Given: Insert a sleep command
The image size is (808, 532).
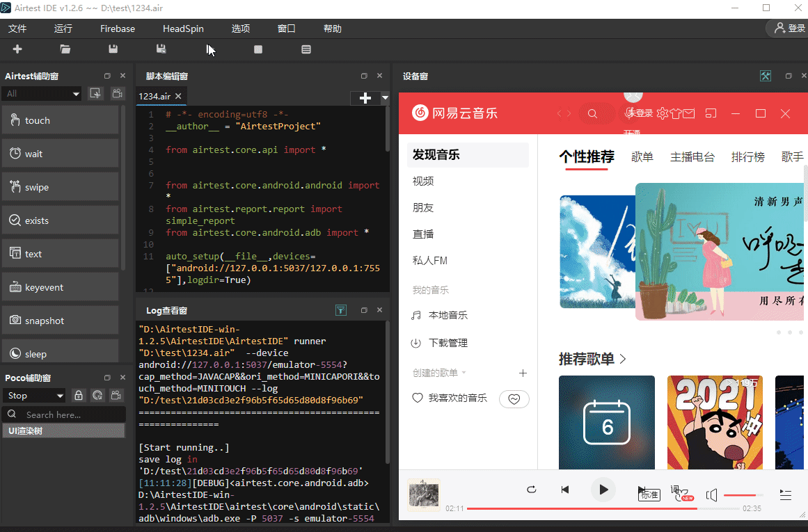Looking at the screenshot, I should [61, 352].
